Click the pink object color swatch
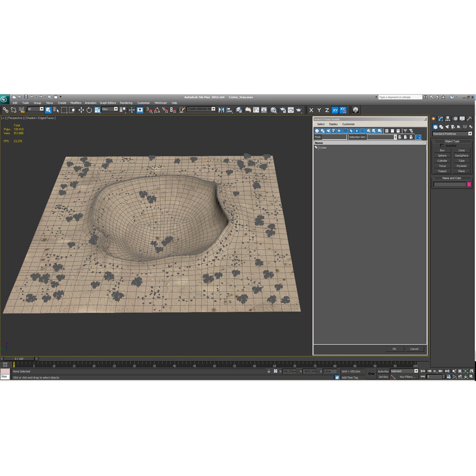 click(469, 184)
